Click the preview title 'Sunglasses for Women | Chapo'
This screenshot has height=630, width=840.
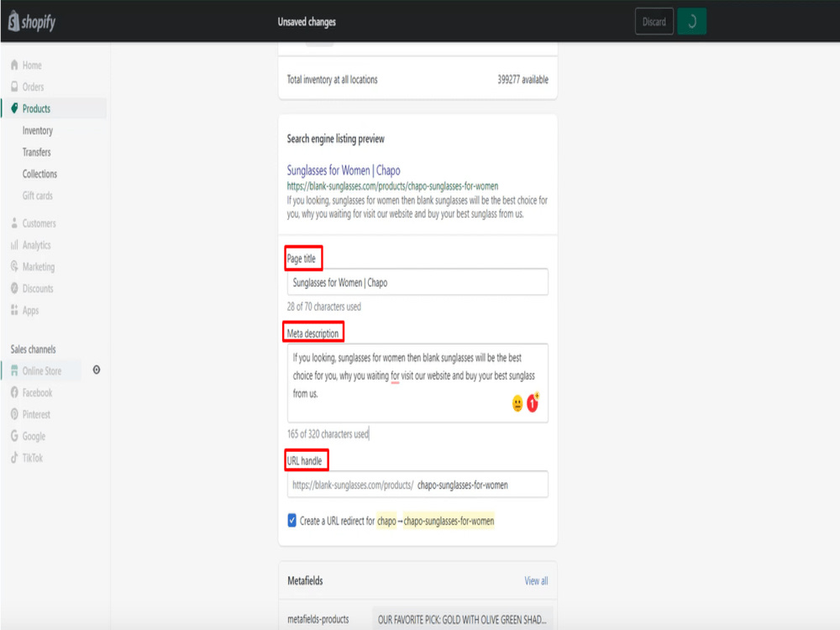[344, 170]
